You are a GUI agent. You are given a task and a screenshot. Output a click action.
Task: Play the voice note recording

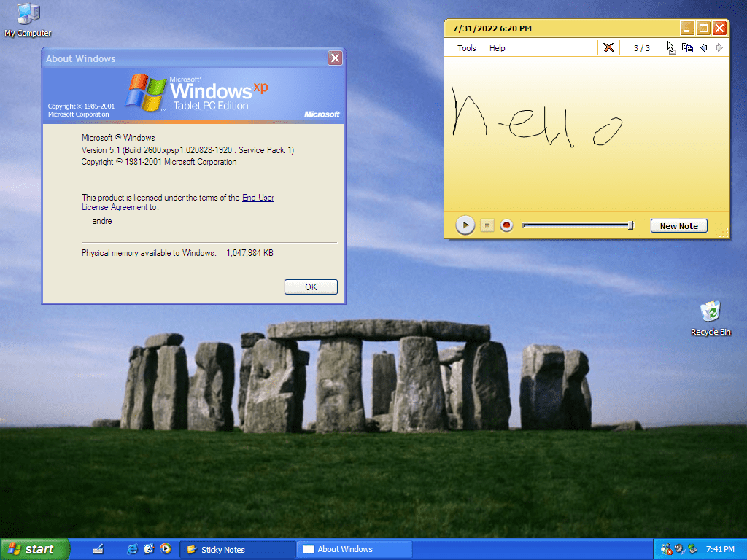[x=465, y=225]
